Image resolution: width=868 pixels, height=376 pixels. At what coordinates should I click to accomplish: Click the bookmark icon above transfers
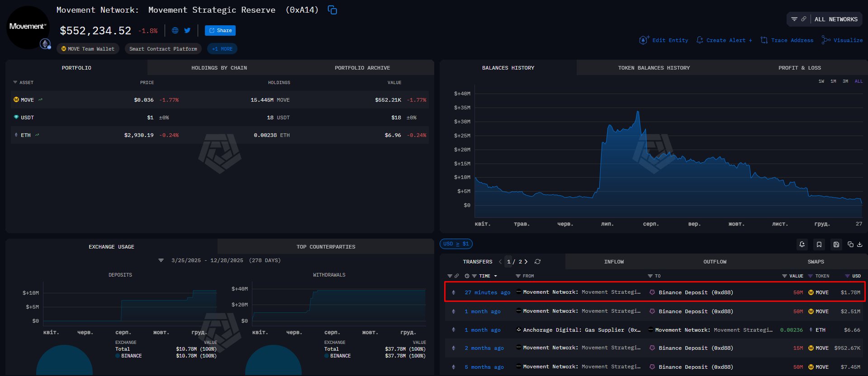click(819, 244)
